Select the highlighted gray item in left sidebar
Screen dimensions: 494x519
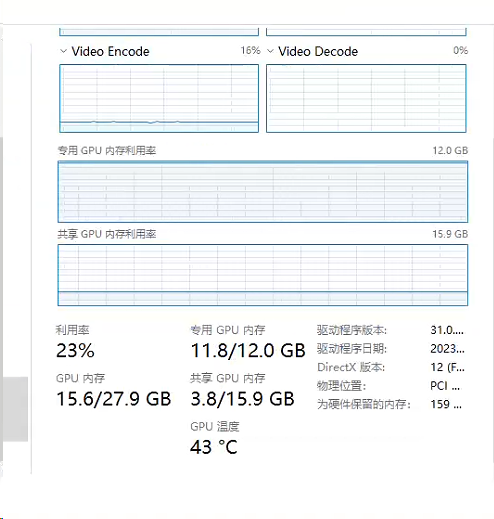[15, 409]
